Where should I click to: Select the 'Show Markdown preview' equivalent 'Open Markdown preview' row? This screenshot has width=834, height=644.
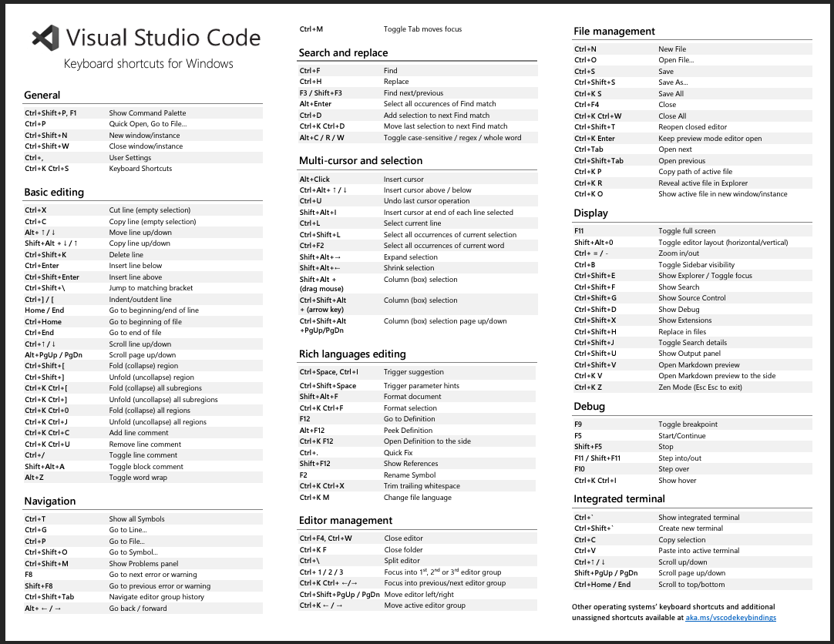pos(698,365)
